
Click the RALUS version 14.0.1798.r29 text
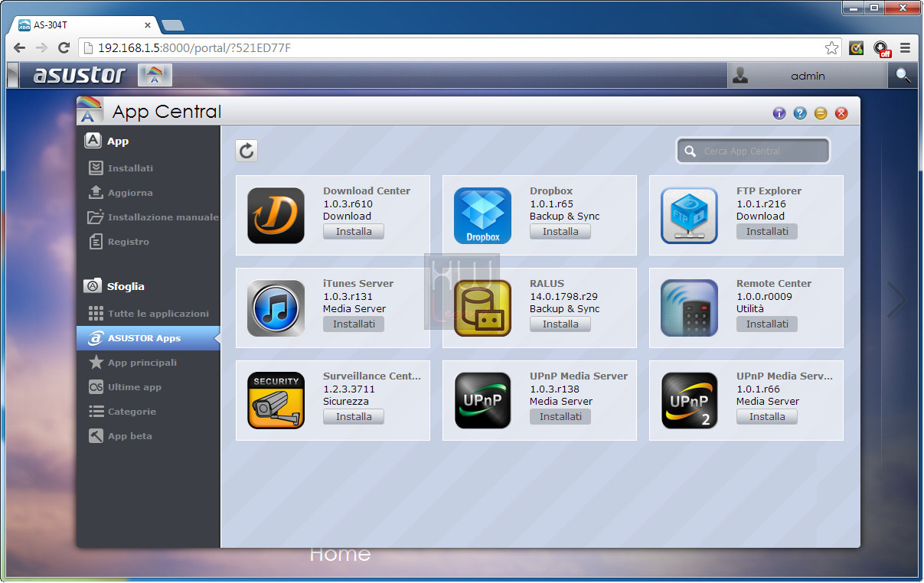coord(563,297)
